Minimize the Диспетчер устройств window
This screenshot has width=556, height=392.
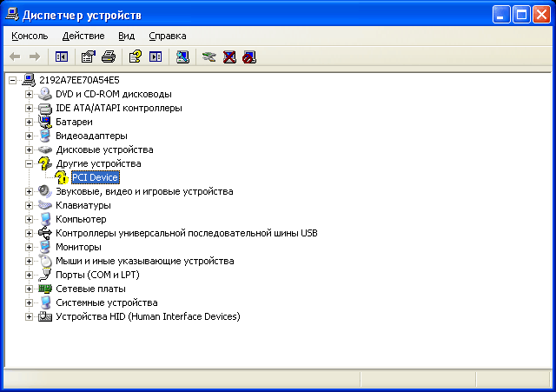(501, 15)
